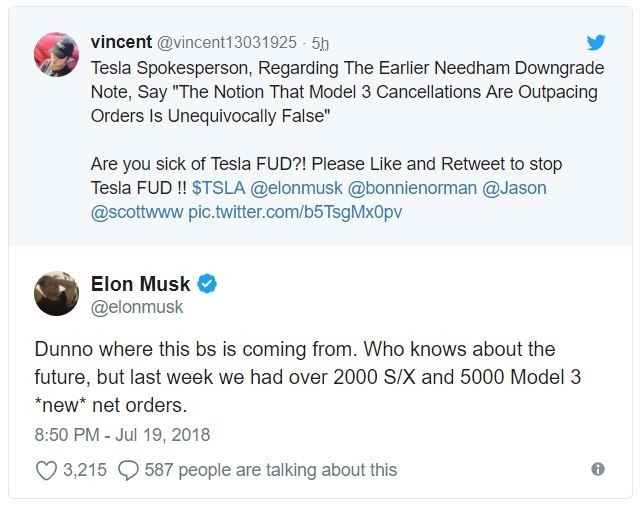642x508 pixels.
Task: Click the info icon at bottom right
Action: (598, 469)
